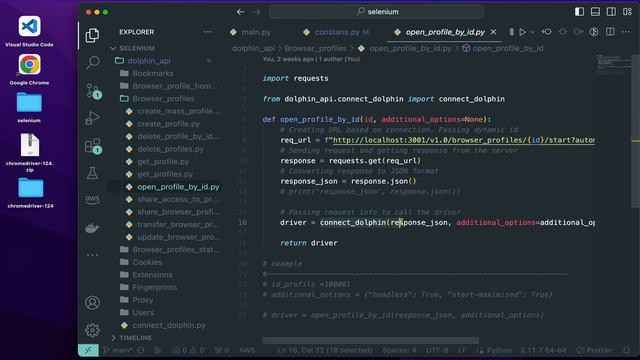Change UTF-8 file encoding
This screenshot has width=640, height=360.
(437, 350)
